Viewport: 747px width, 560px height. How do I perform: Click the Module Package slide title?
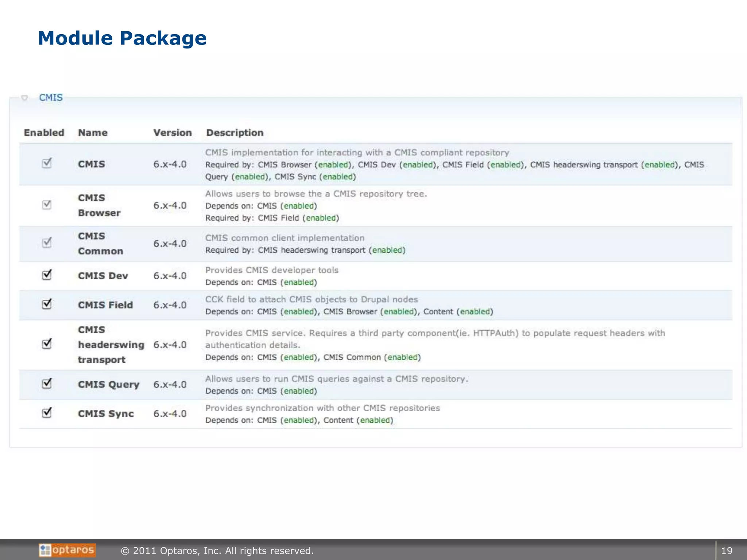(x=122, y=38)
